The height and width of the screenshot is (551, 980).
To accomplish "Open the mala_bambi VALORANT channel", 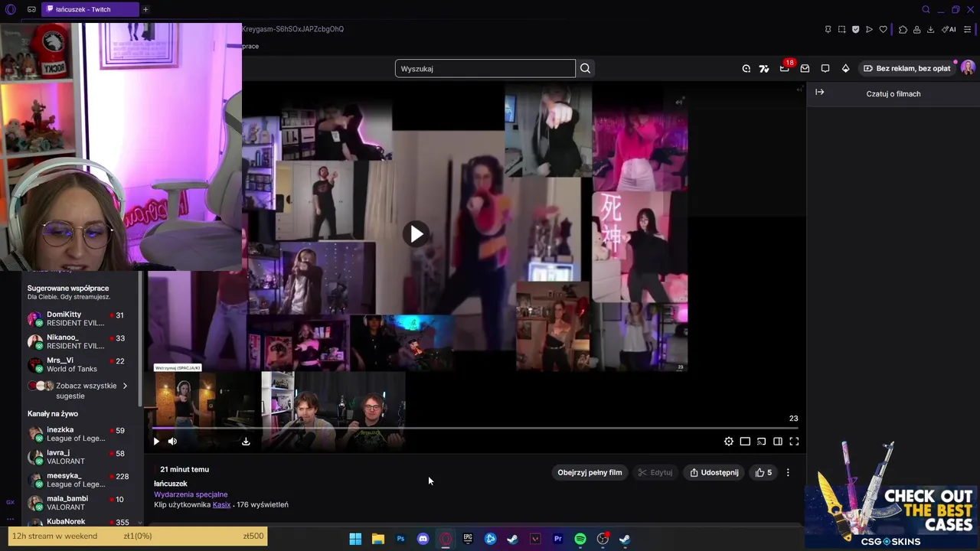I will (80, 503).
